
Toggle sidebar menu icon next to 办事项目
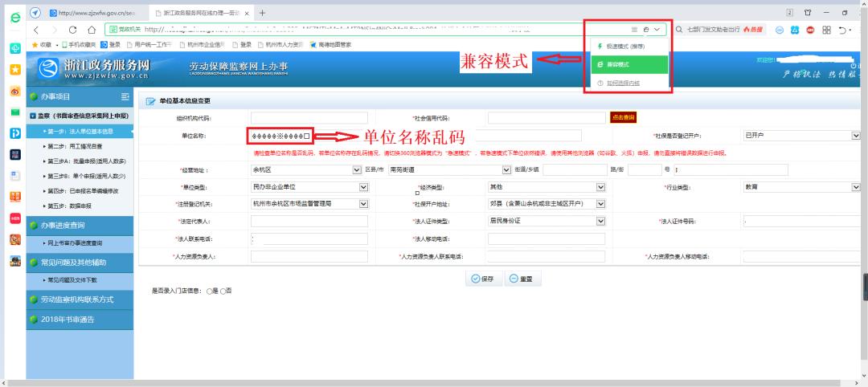[x=125, y=96]
